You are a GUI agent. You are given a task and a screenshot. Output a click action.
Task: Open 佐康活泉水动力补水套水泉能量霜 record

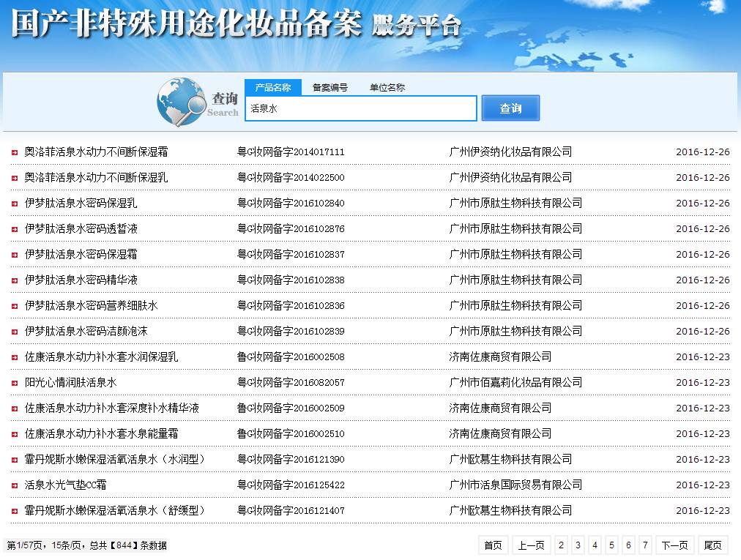click(102, 433)
